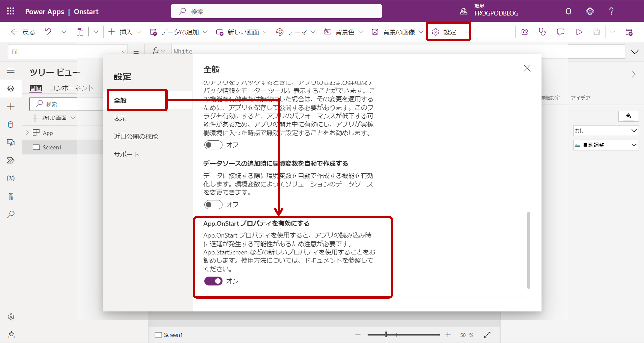644x343 pixels.
Task: Collapse the properties pane chevron
Action: (x=633, y=74)
